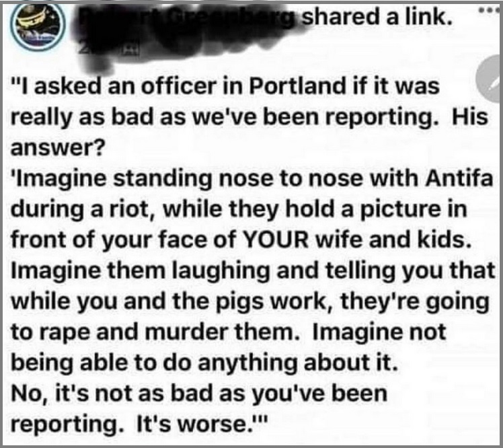Click the line "being able to do anything about it."
Image resolution: width=503 pixels, height=448 pixels.
(x=204, y=364)
